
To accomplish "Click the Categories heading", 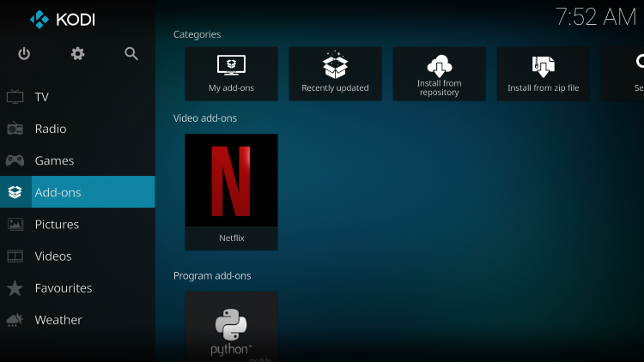I will pyautogui.click(x=197, y=34).
